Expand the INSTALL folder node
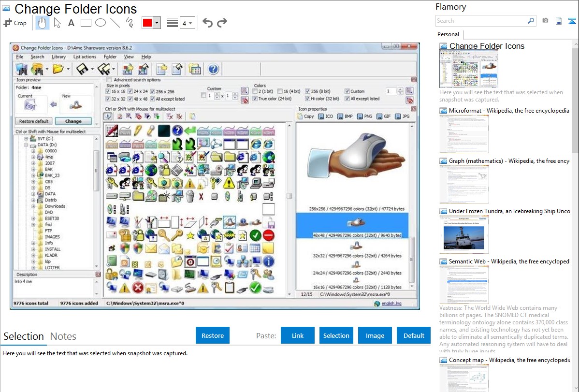Image resolution: width=579 pixels, height=392 pixels. (x=33, y=249)
